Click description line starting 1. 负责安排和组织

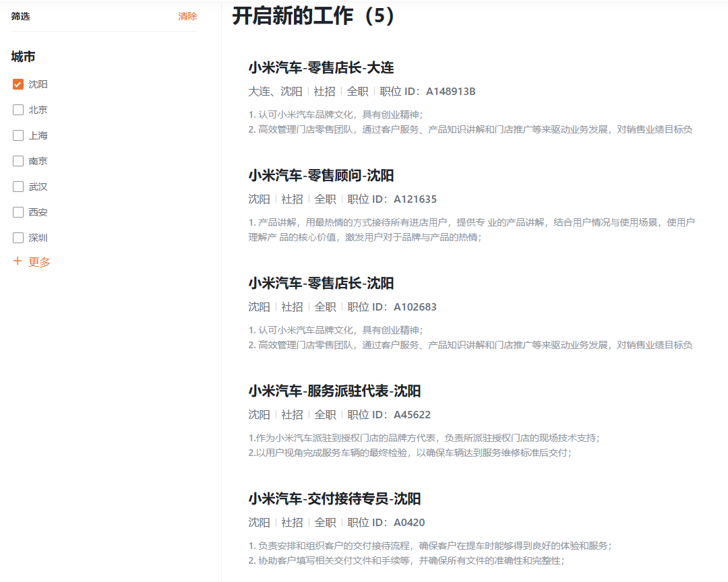(430, 546)
